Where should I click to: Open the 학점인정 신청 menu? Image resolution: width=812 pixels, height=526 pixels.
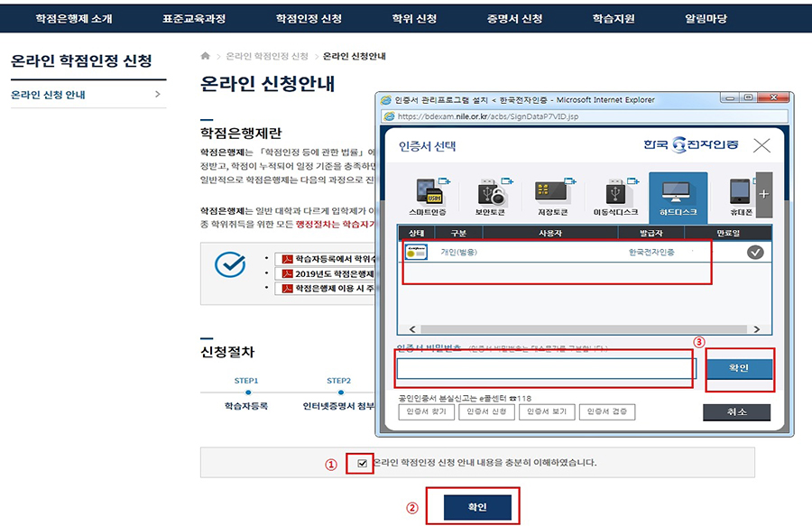click(x=309, y=19)
